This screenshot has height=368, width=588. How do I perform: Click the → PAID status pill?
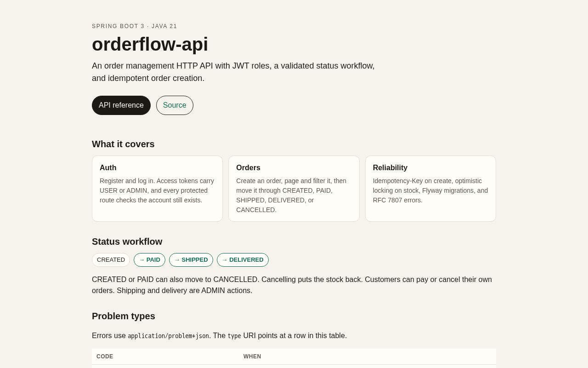149,260
